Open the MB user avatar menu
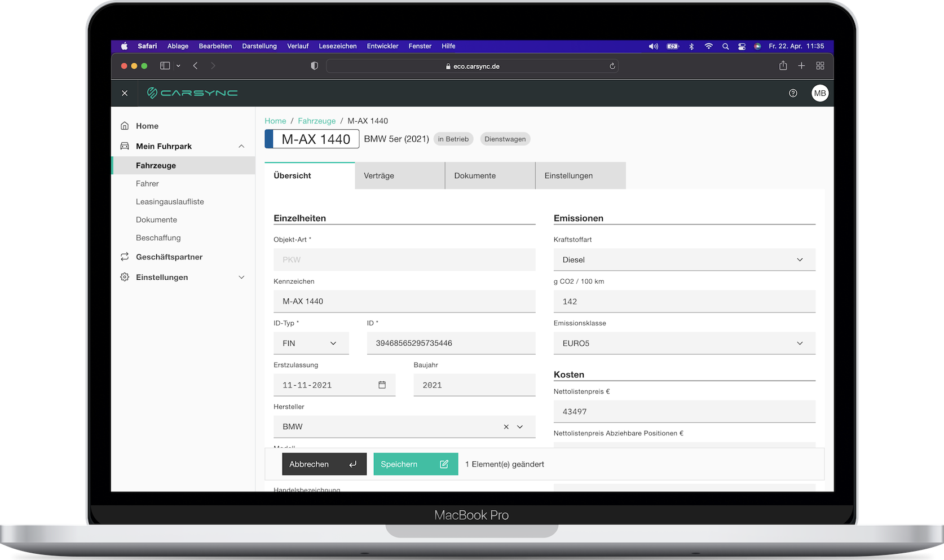944x560 pixels. pos(820,93)
